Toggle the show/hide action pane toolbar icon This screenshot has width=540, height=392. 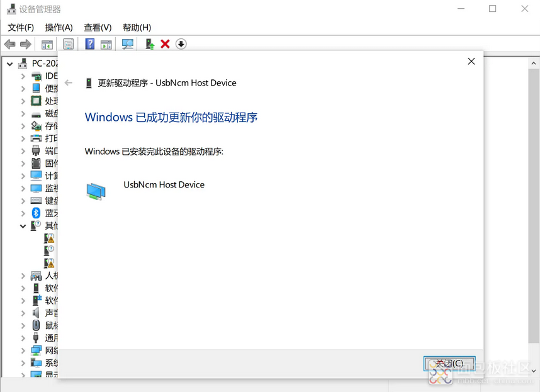click(x=106, y=45)
